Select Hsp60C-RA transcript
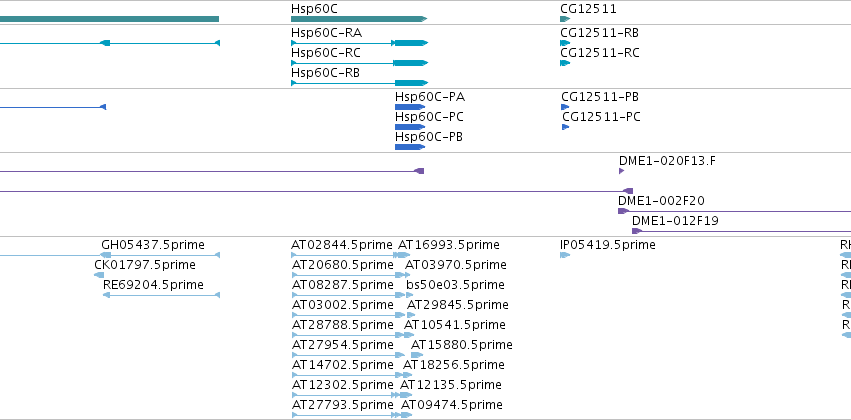Viewport: 851px width, 420px height. point(359,43)
